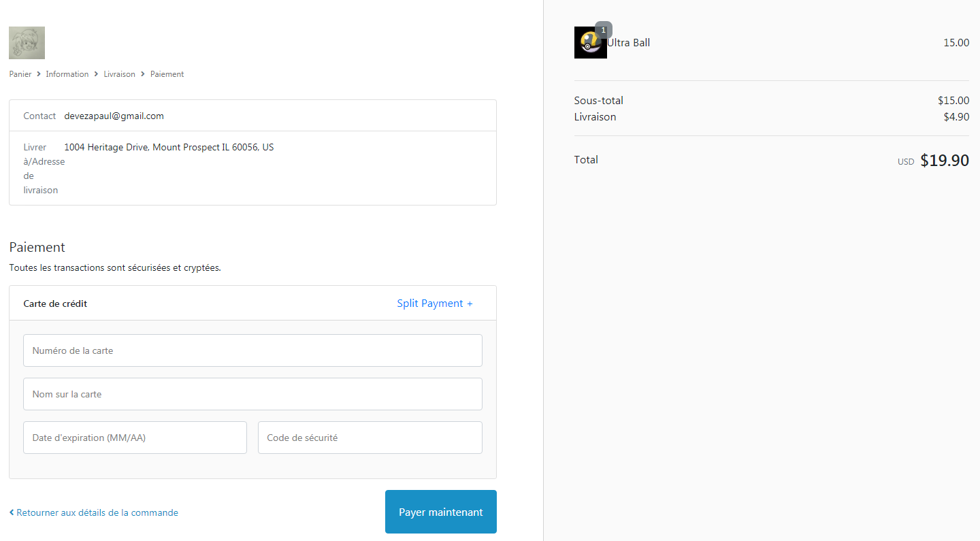Click the Livraison cost $4.90
Viewport: 980px width, 541px height.
pyautogui.click(x=956, y=117)
